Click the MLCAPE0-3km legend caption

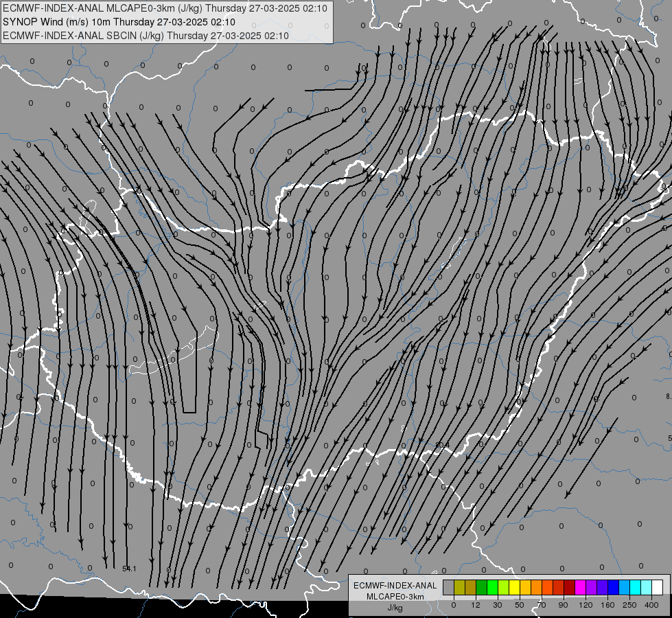395,597
